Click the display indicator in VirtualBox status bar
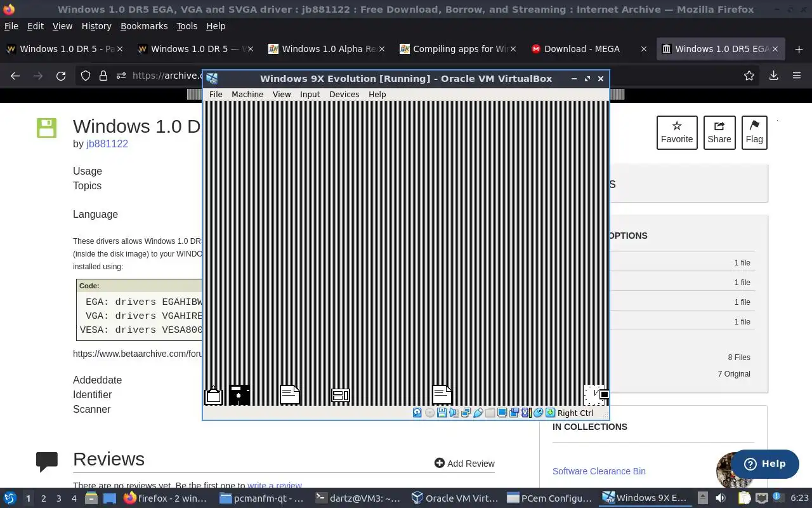812x508 pixels. (502, 413)
